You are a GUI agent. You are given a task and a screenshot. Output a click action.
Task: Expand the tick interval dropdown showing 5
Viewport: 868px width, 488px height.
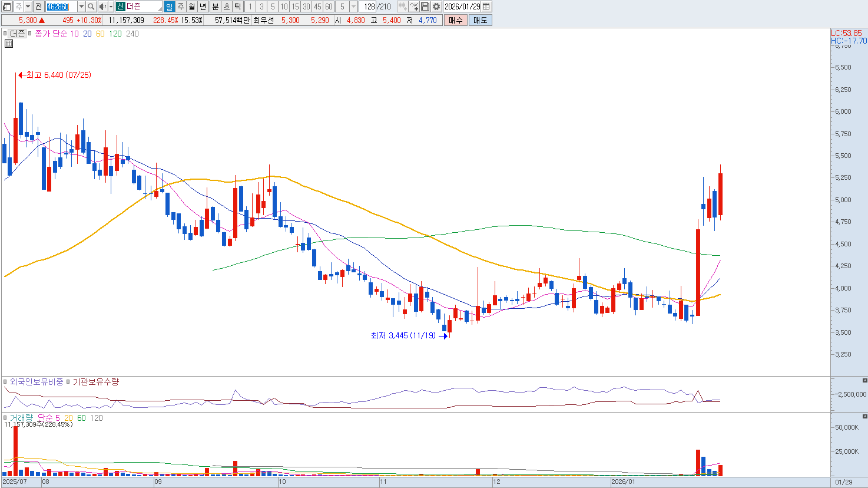[x=353, y=6]
